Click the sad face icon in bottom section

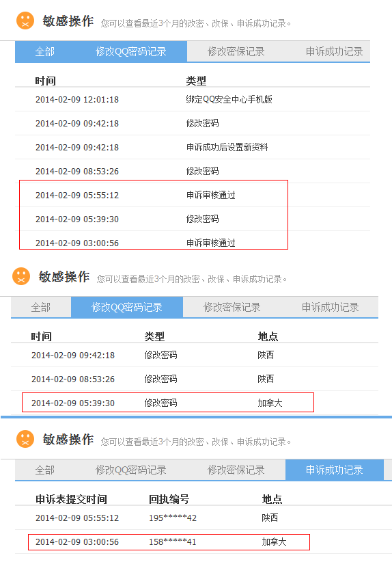pos(25,439)
